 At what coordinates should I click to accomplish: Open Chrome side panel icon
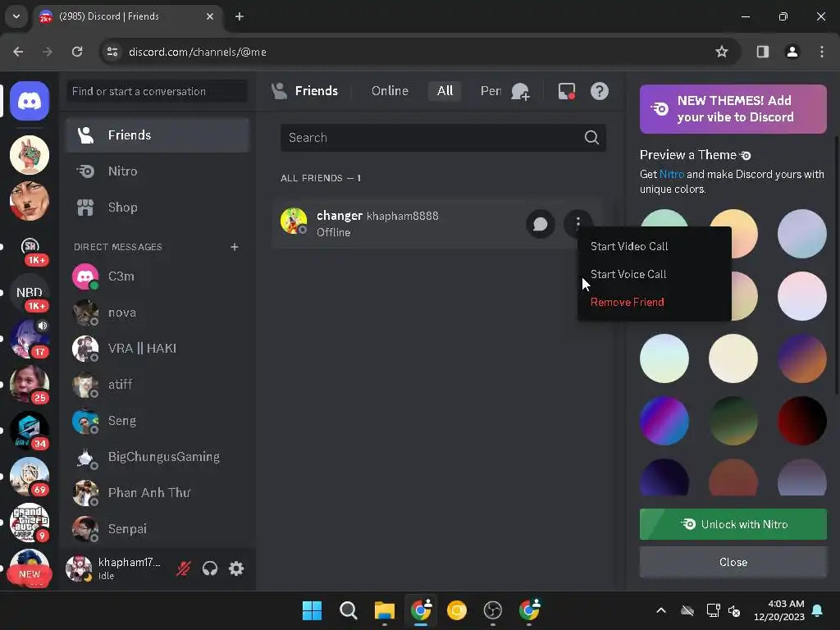(762, 52)
